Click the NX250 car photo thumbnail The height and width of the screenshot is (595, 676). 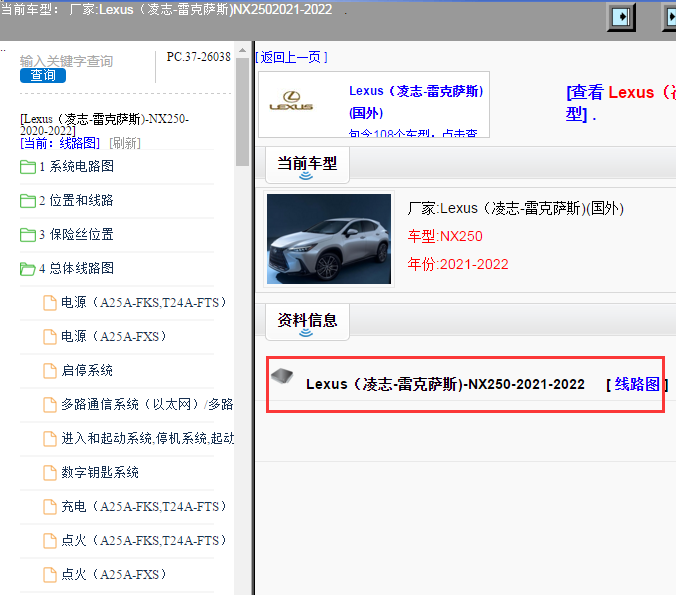point(329,239)
